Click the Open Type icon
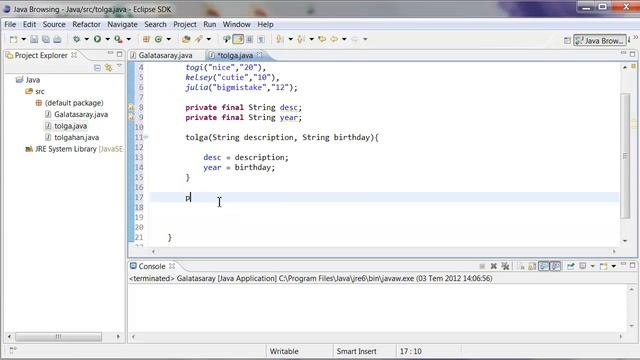 (186, 39)
